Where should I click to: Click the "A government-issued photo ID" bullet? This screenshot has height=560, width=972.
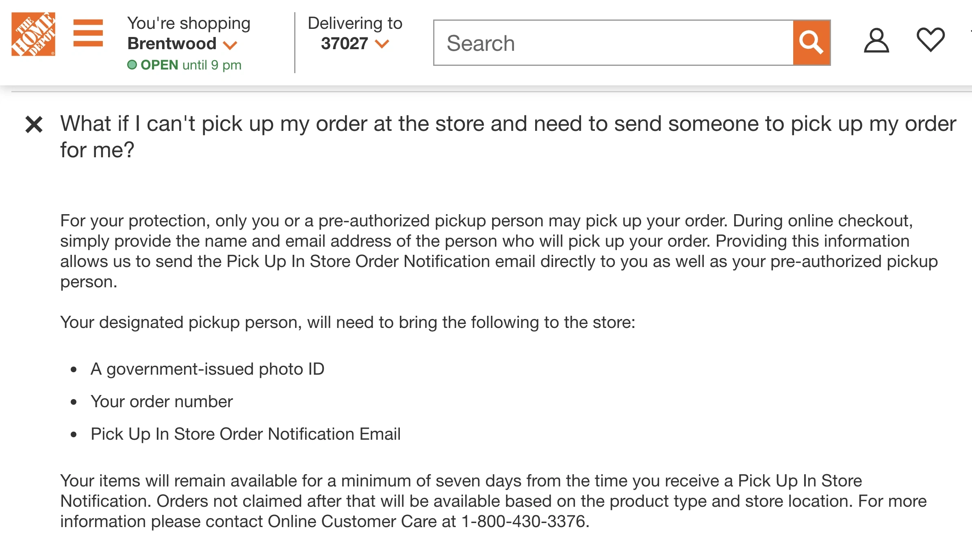coord(207,369)
